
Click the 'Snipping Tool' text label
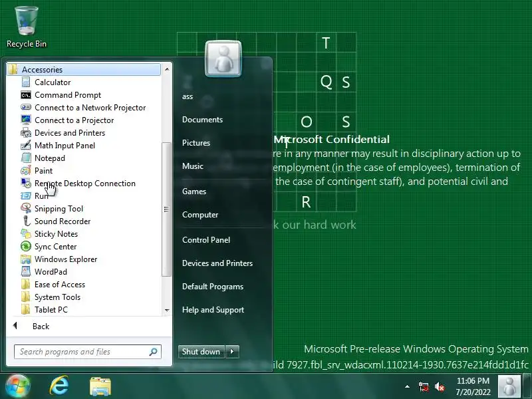[59, 209]
